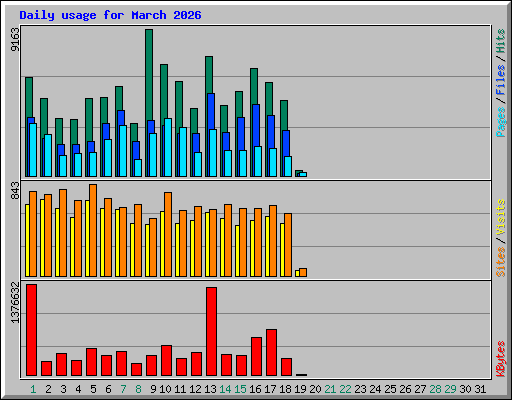This screenshot has width=512, height=400.
Task: Click day 20 on the x-axis
Action: tap(315, 389)
